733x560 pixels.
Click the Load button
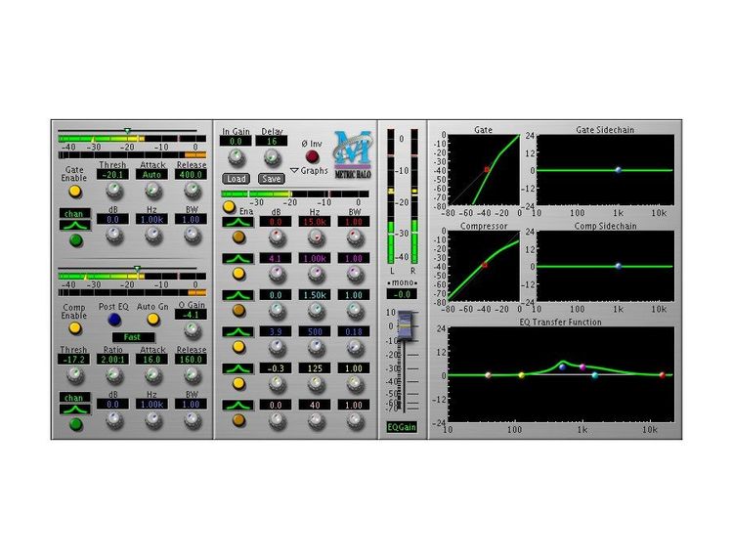pyautogui.click(x=237, y=179)
